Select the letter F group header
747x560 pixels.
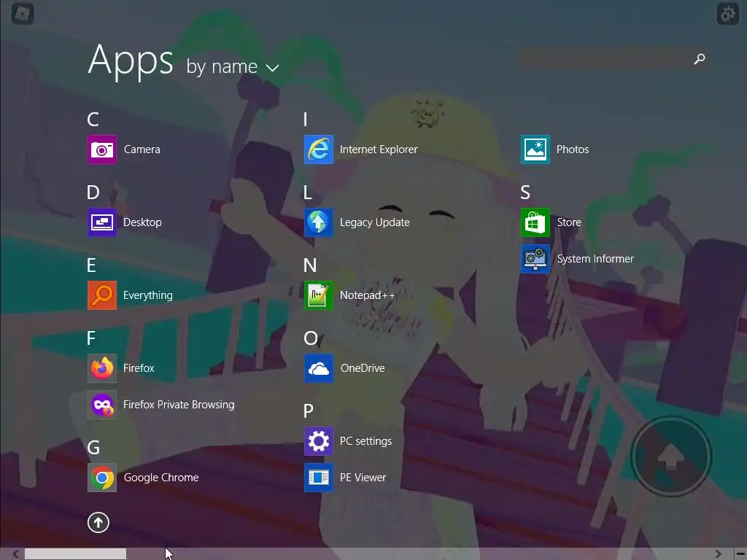91,338
